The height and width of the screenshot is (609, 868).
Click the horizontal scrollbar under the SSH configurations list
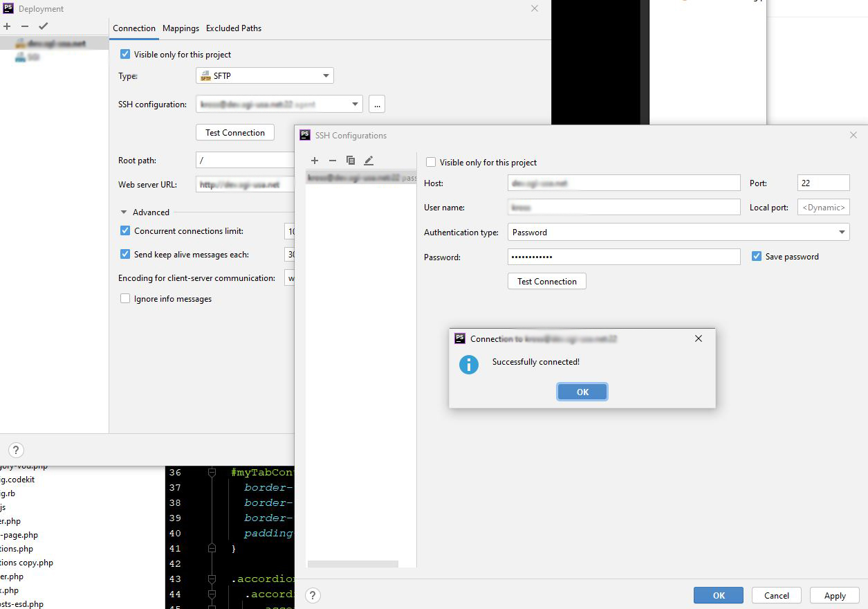click(353, 564)
